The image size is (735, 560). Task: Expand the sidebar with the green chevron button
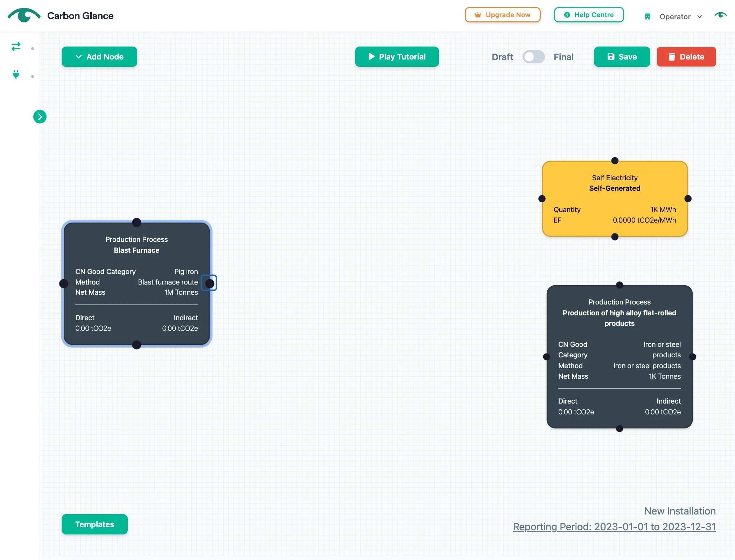40,117
